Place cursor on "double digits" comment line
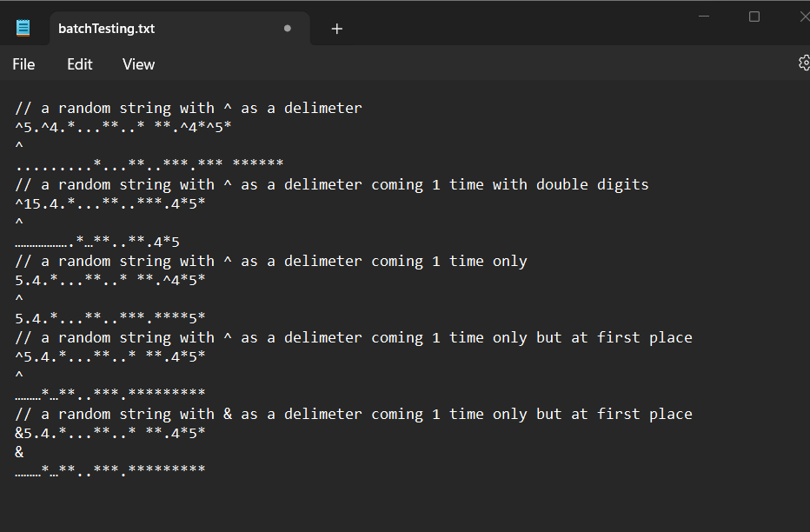810x532 pixels. click(x=332, y=184)
